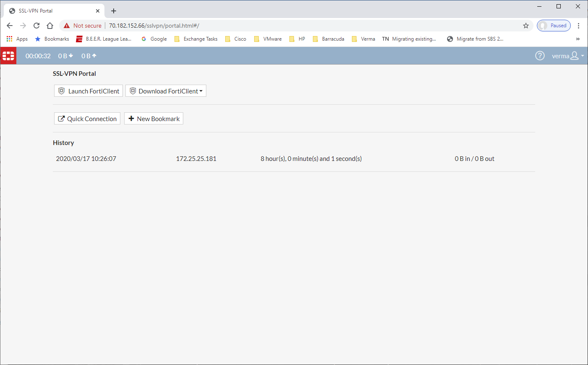Open VMware bookmark folder
588x365 pixels.
pyautogui.click(x=268, y=39)
